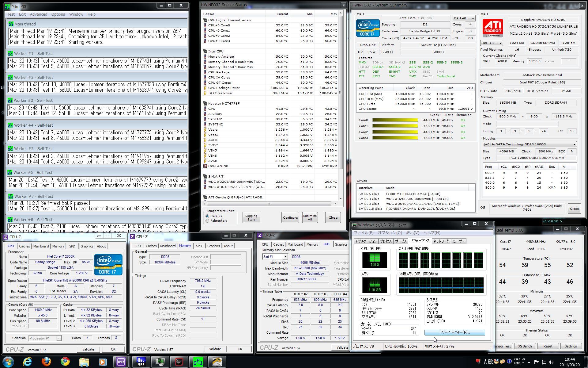
Task: Click the Intel Core i7 logo in CPU-Z
Action: [108, 264]
